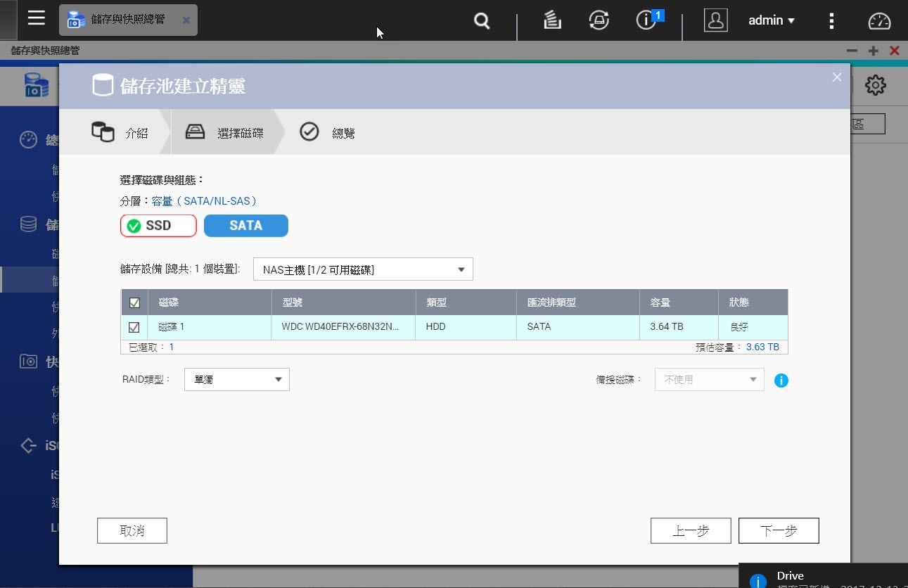Click the 上一步 button
This screenshot has height=588, width=908.
coord(691,531)
